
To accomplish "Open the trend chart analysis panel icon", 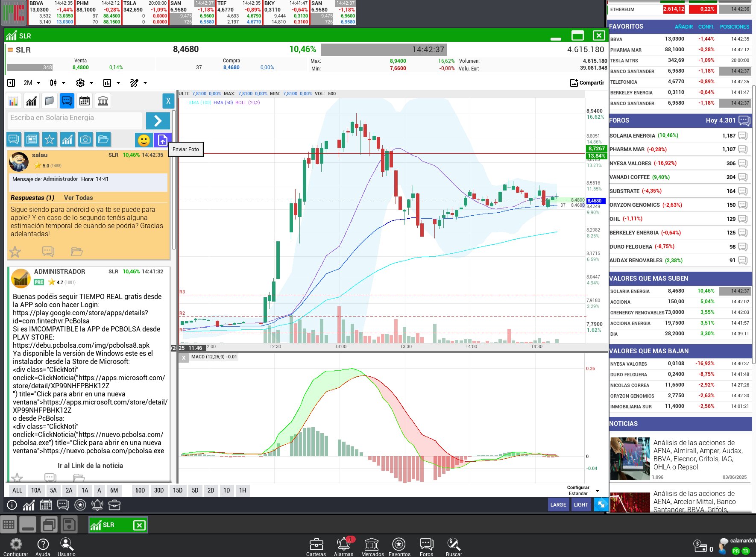I will click(32, 101).
